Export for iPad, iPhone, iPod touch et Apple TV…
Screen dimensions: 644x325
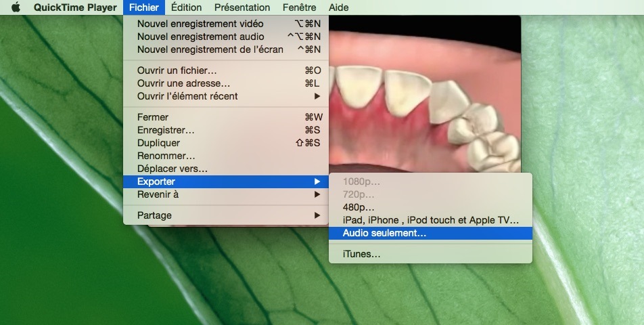(x=430, y=220)
